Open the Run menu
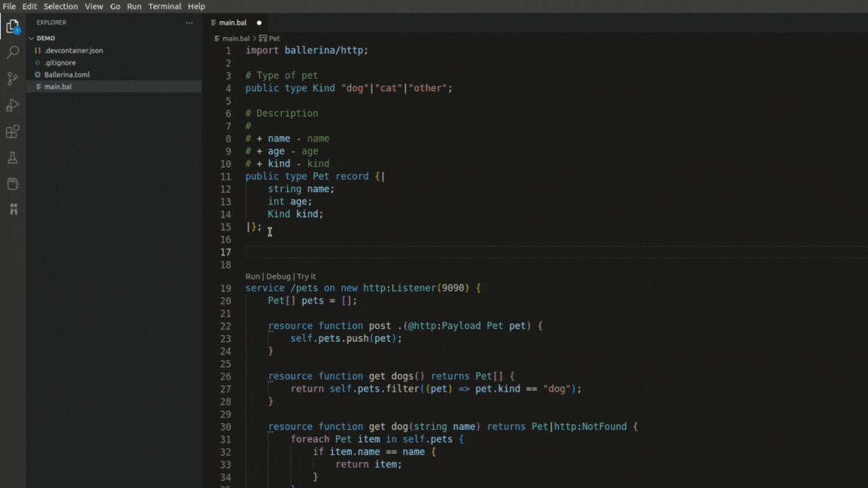868x488 pixels. [x=134, y=7]
